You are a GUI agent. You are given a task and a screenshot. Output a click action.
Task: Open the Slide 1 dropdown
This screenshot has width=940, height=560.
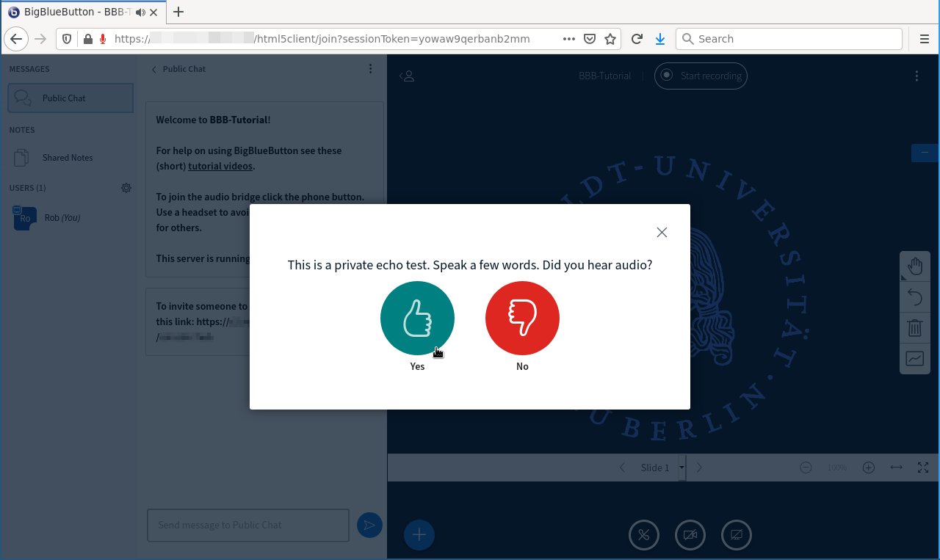point(662,468)
